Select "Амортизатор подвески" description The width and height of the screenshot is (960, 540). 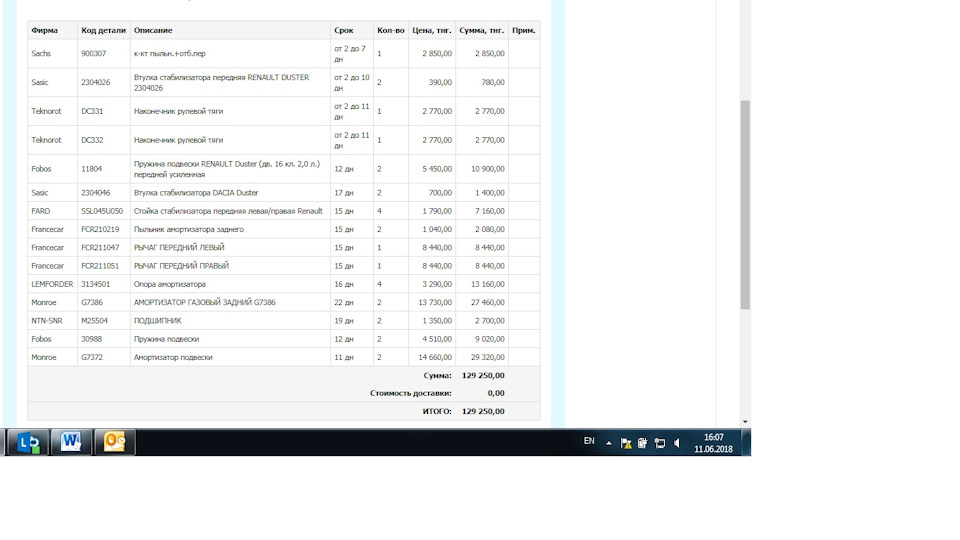[173, 357]
